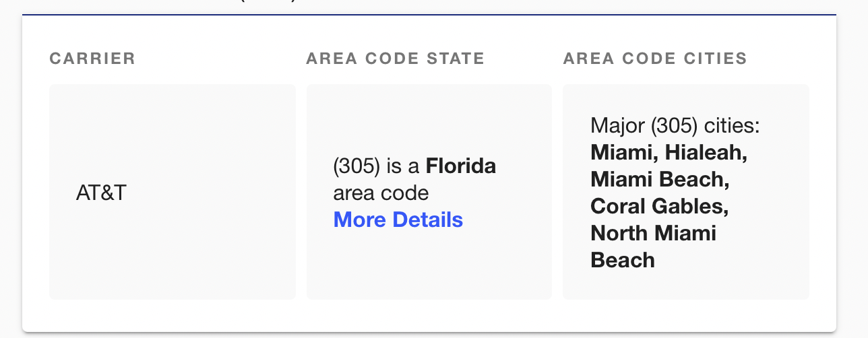
Task: Select the "North Miami" text line
Action: [654, 233]
